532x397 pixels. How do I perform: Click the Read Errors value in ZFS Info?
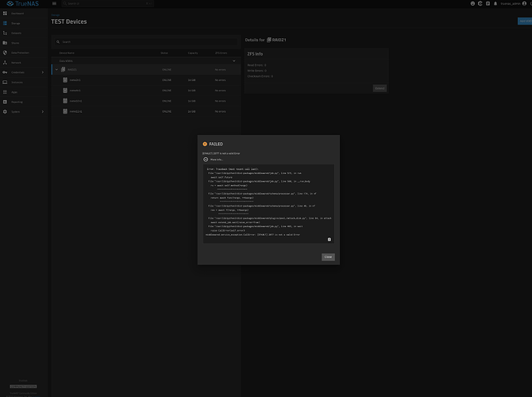(x=265, y=65)
